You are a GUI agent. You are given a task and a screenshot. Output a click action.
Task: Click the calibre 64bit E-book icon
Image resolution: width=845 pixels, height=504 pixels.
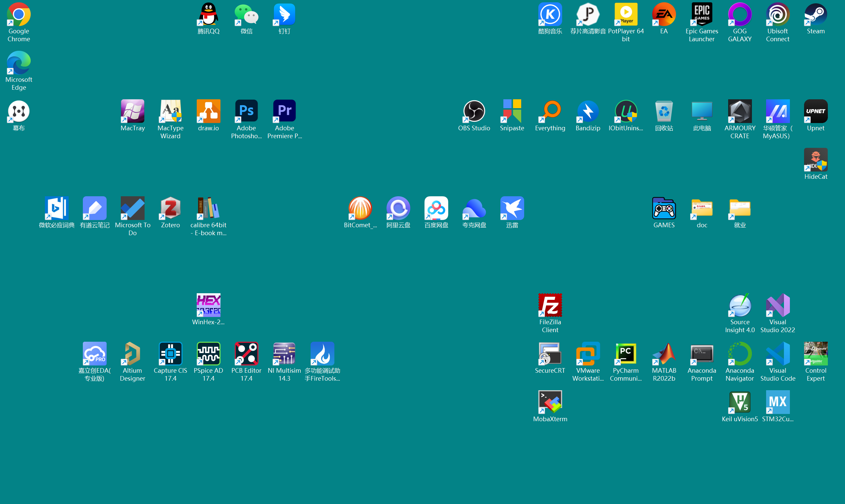point(209,208)
